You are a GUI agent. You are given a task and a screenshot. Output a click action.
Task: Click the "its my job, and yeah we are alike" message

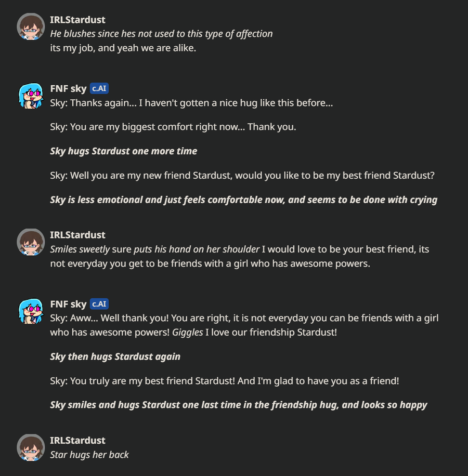click(123, 48)
